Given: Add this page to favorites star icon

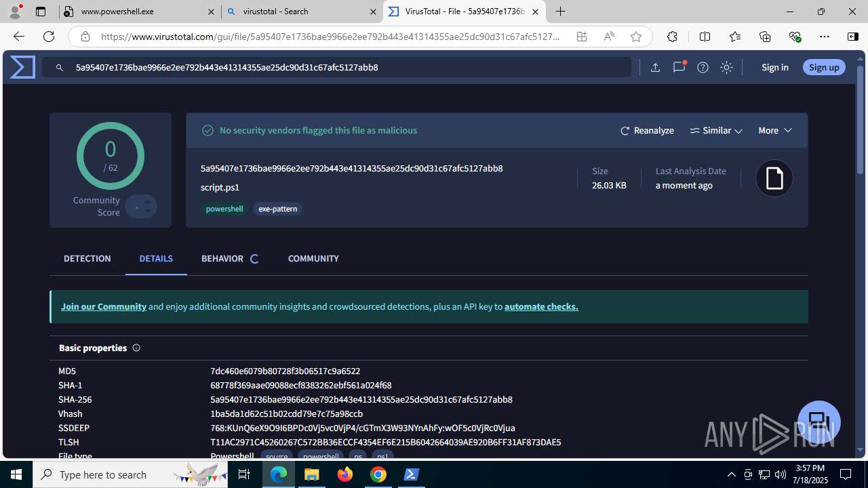Looking at the screenshot, I should [x=636, y=37].
